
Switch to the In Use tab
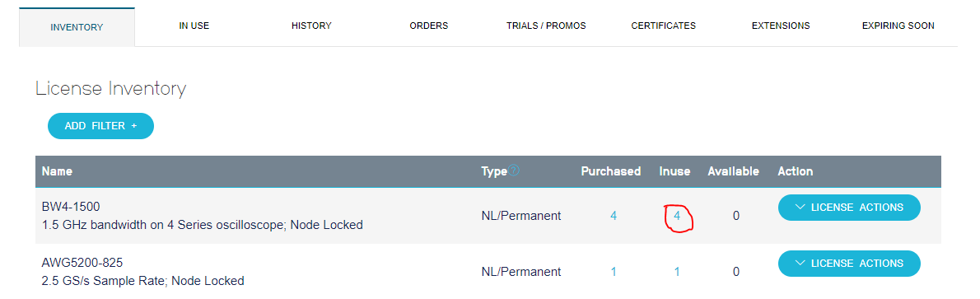coord(194,26)
